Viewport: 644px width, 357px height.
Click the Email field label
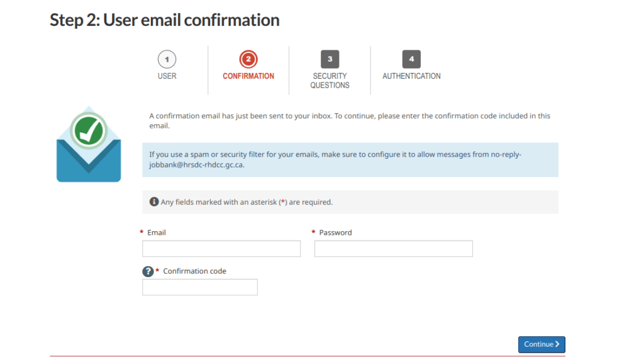(157, 233)
